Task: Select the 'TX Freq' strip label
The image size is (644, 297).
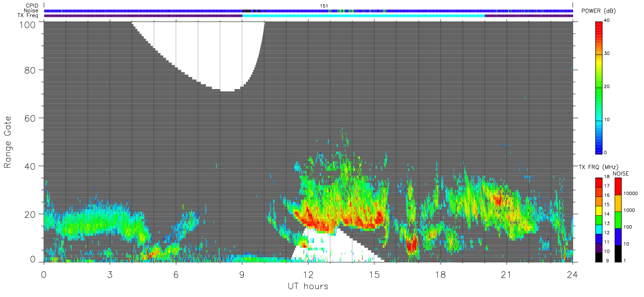Action: coord(28,16)
